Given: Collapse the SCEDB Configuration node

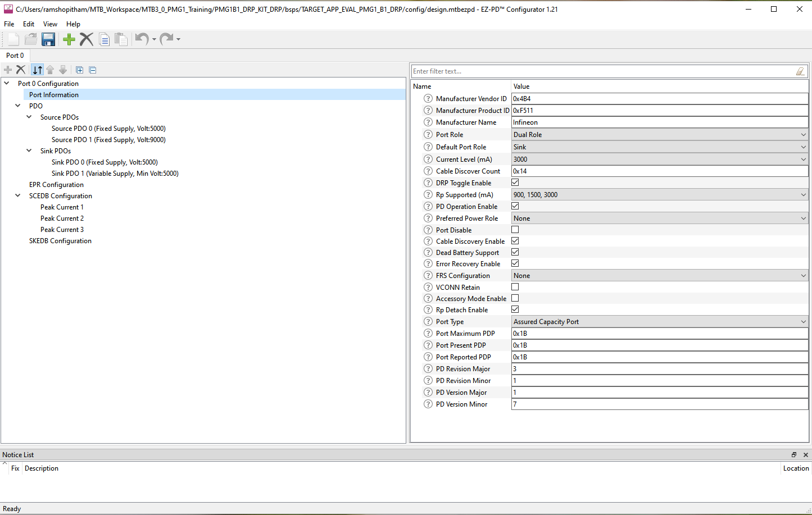Looking at the screenshot, I should point(18,195).
